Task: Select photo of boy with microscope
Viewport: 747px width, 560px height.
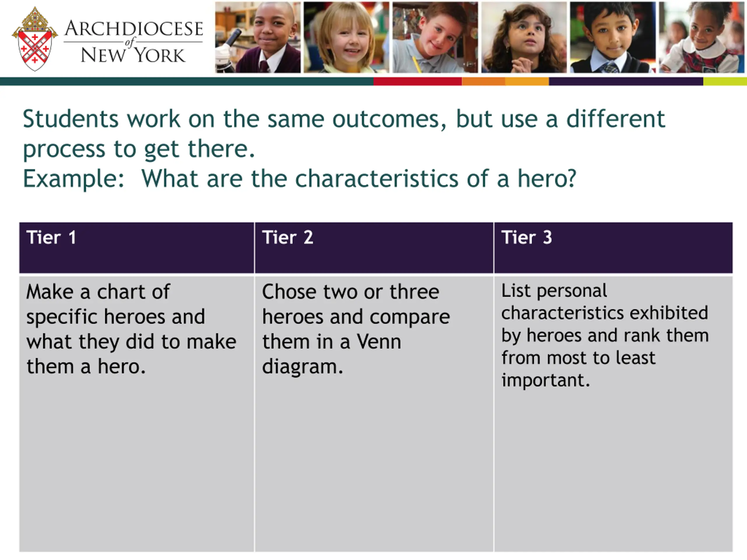Action: coord(258,37)
